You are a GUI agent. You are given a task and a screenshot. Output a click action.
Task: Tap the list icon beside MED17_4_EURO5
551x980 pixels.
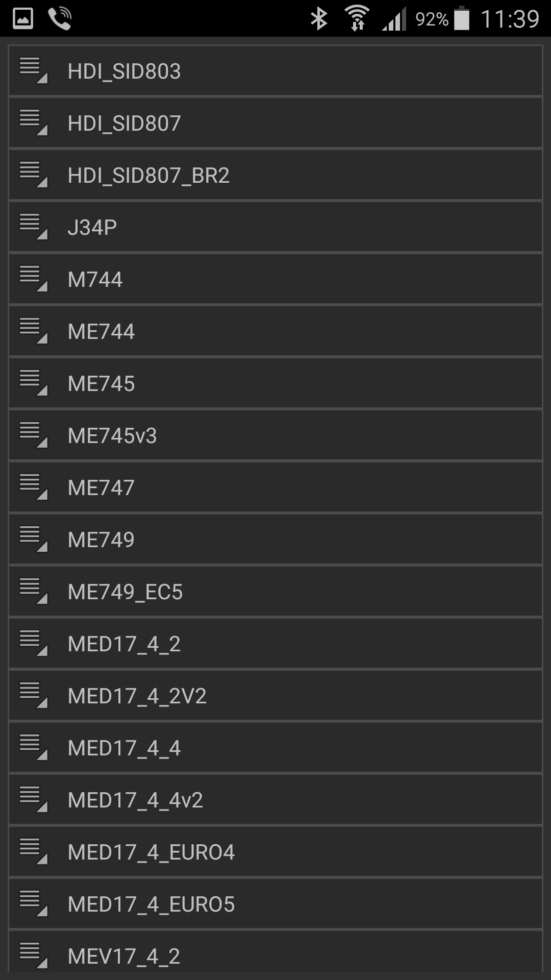pyautogui.click(x=33, y=903)
